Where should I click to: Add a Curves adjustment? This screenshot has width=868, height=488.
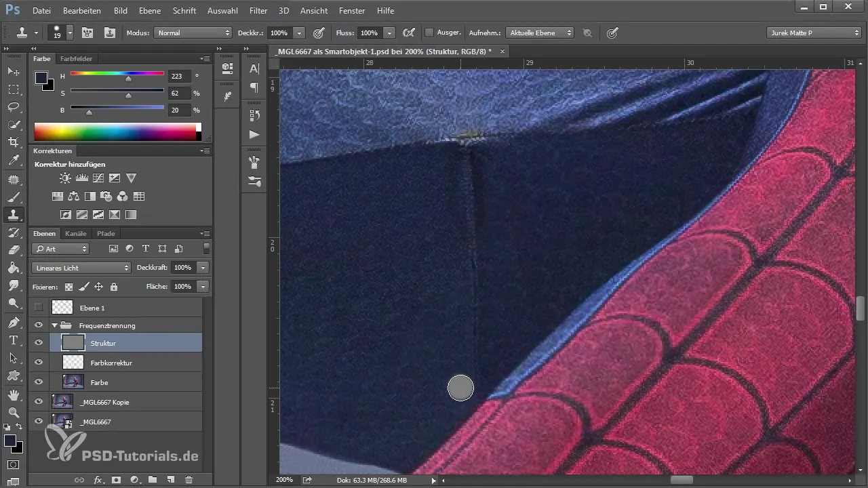point(98,178)
